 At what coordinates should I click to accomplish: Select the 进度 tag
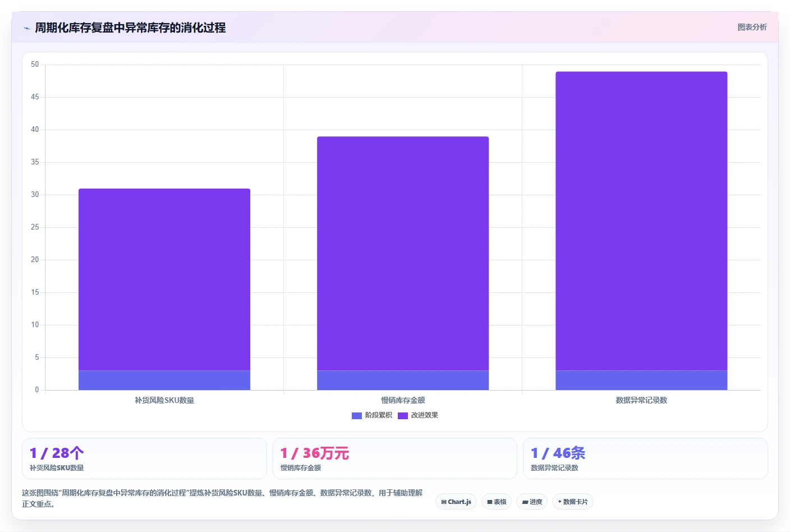tap(532, 502)
